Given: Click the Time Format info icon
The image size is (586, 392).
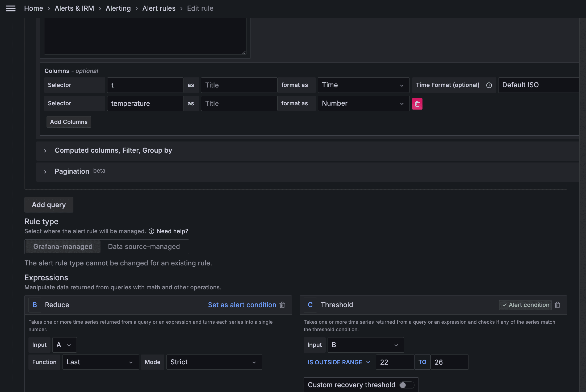Looking at the screenshot, I should click(489, 85).
